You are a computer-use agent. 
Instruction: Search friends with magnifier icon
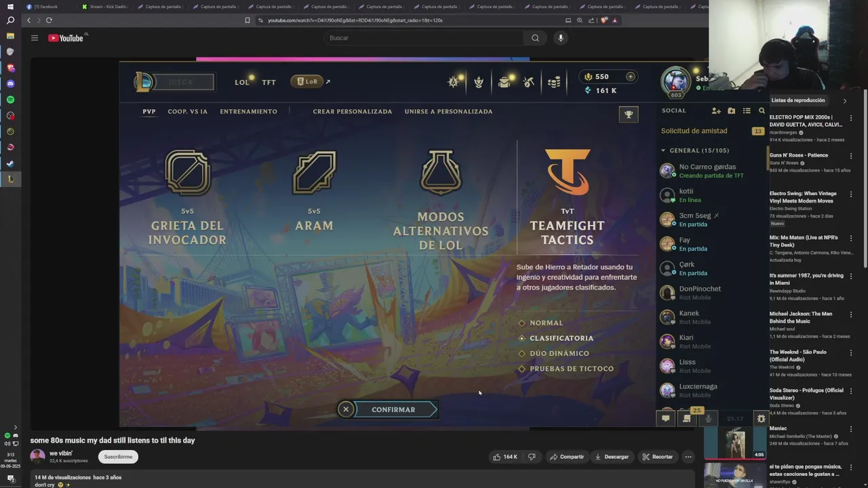[762, 110]
